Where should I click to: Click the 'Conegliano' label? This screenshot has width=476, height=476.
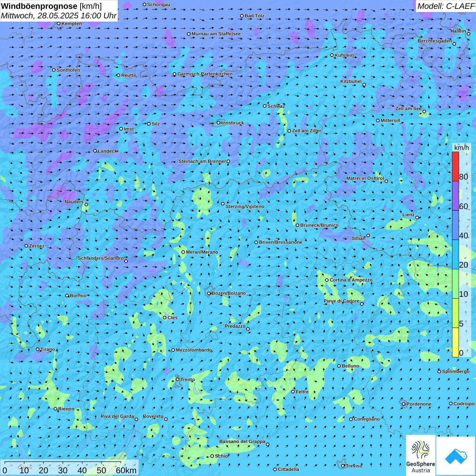pos(367,419)
